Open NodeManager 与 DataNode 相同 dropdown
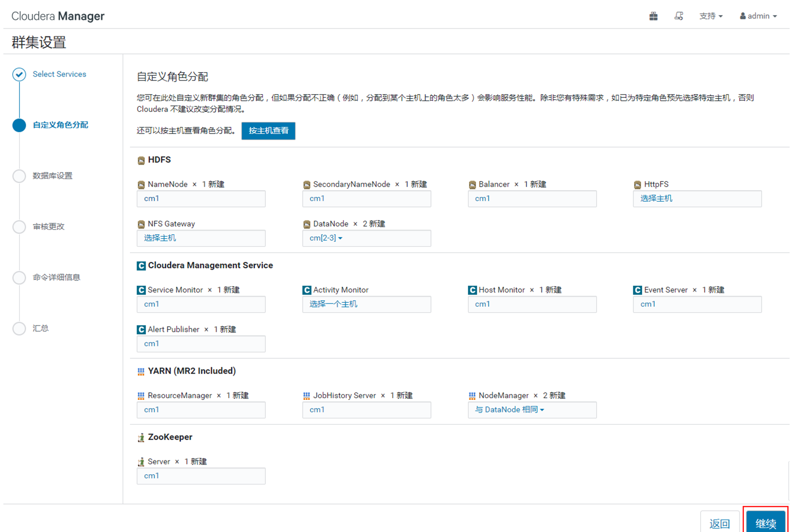This screenshot has width=793, height=532. click(532, 410)
